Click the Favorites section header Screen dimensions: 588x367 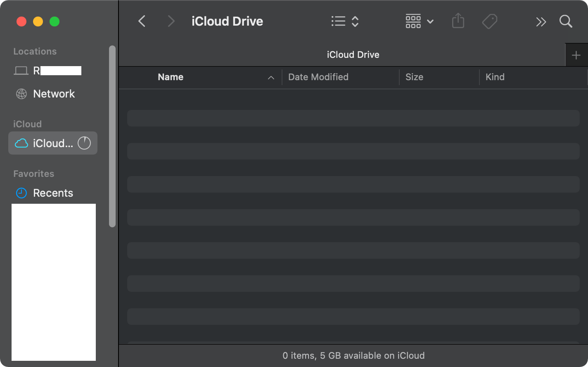[34, 174]
